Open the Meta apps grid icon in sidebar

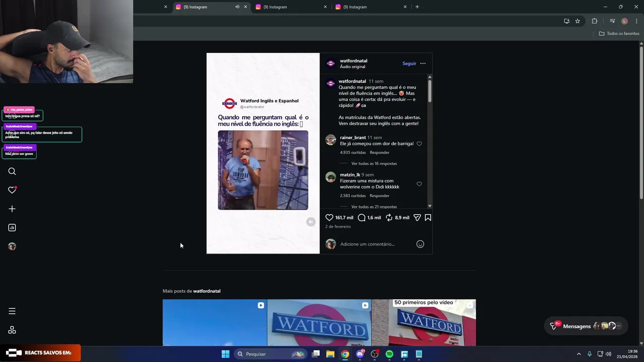click(12, 330)
